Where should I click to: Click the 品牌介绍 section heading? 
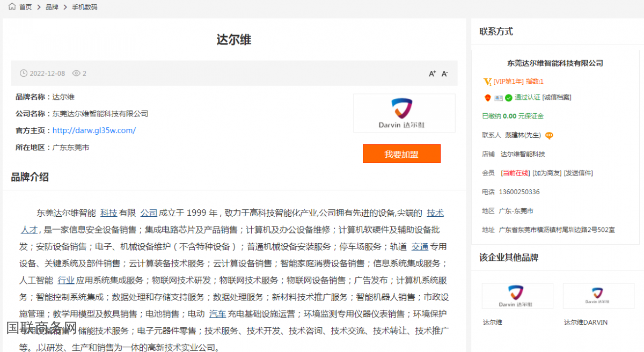click(30, 178)
